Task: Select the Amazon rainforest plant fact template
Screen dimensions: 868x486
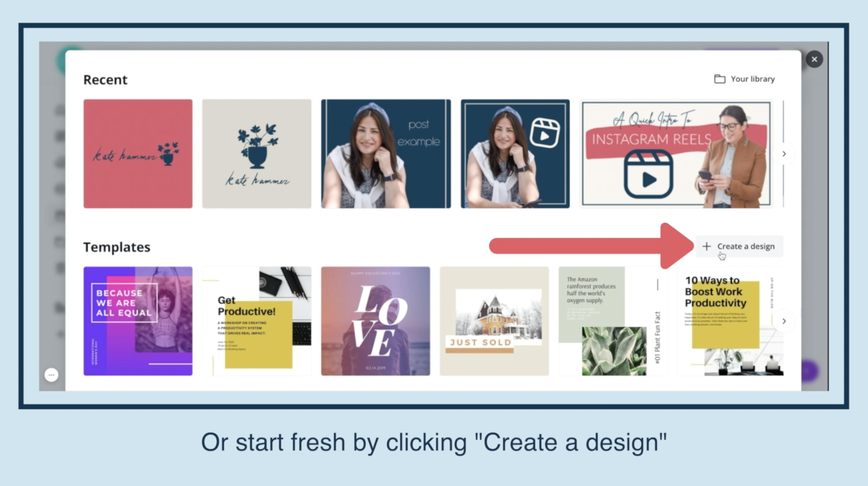Action: click(x=613, y=321)
